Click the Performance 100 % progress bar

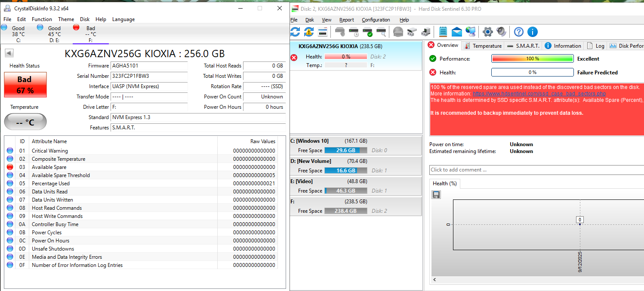pos(532,59)
